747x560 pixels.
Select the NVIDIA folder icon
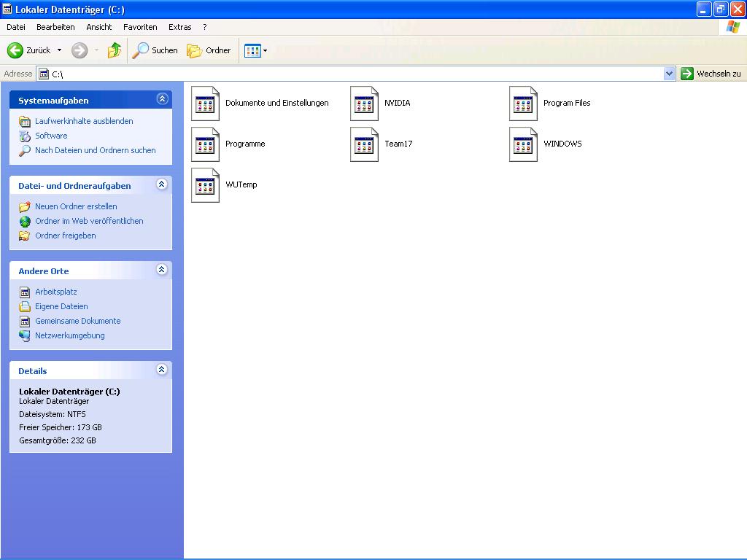click(x=365, y=104)
